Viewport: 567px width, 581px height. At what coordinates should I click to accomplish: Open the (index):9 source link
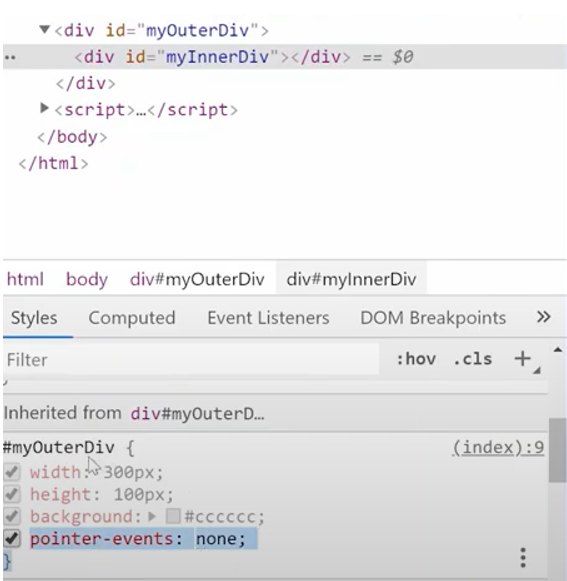click(x=498, y=448)
